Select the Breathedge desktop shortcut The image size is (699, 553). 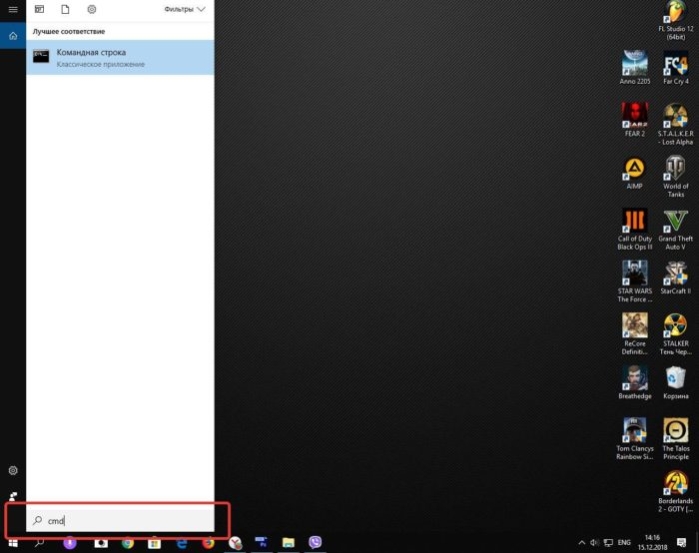click(635, 382)
